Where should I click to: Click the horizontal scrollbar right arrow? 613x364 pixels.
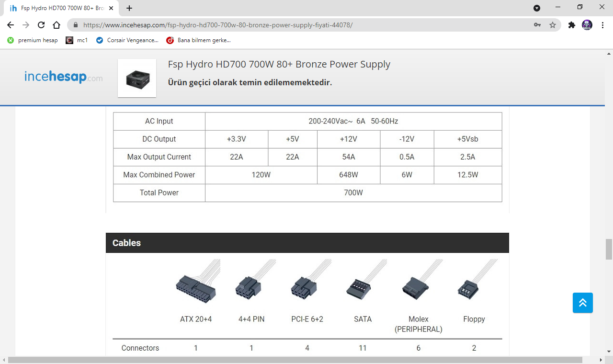602,359
